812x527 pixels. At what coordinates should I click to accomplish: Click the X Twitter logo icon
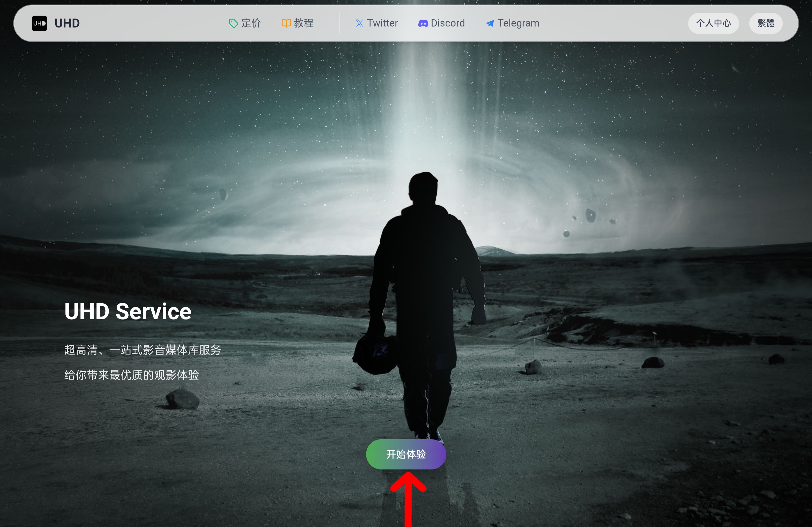[x=359, y=23]
